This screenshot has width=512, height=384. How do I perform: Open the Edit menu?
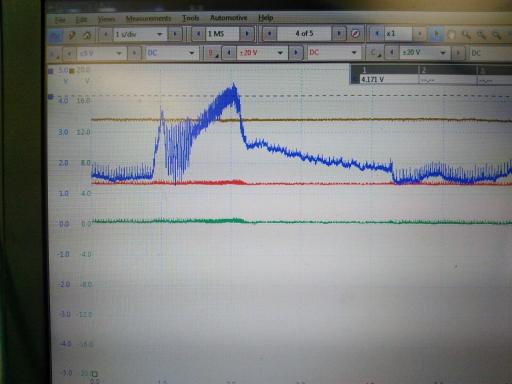tap(81, 20)
